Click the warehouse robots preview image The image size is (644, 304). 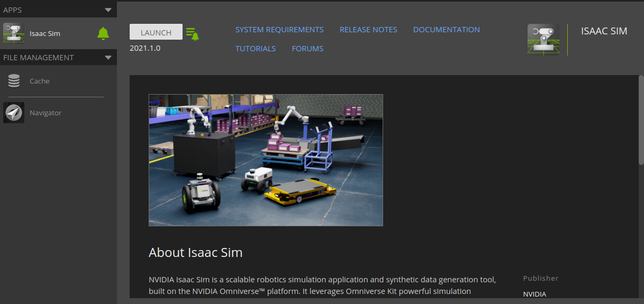tap(266, 160)
